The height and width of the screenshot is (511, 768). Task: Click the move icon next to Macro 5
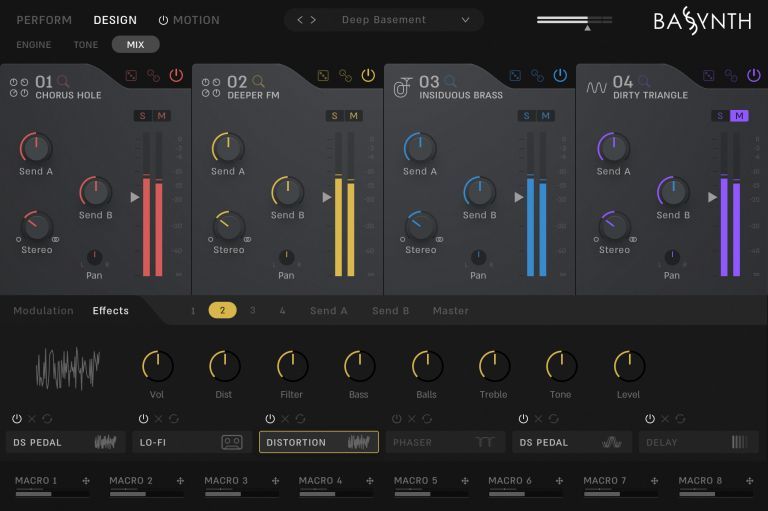(x=466, y=481)
